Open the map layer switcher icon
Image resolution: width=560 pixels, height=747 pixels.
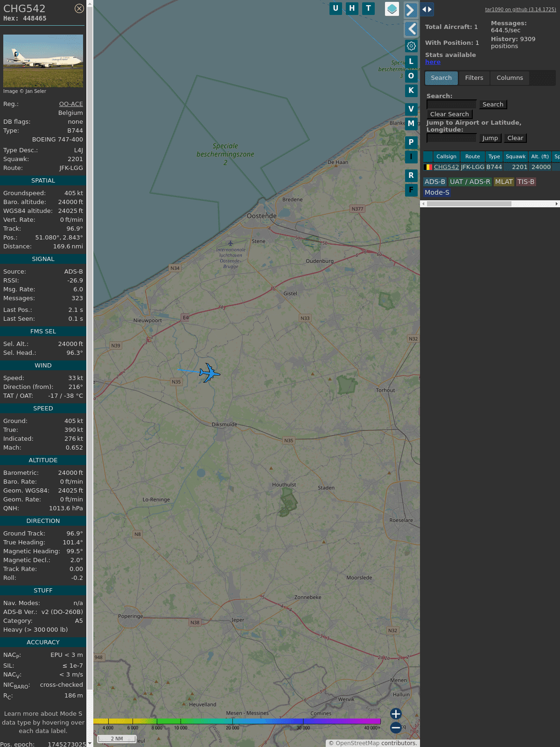click(392, 9)
